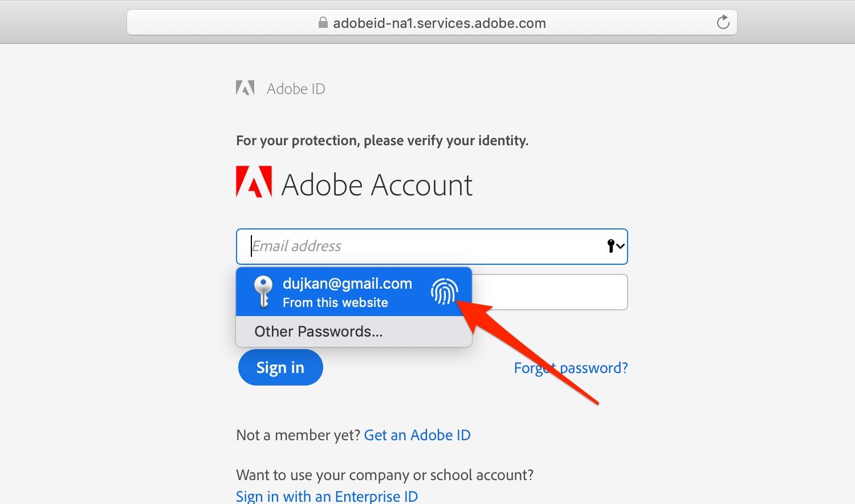Reload the page with the refresh icon
Image resolution: width=855 pixels, height=504 pixels.
[x=723, y=23]
